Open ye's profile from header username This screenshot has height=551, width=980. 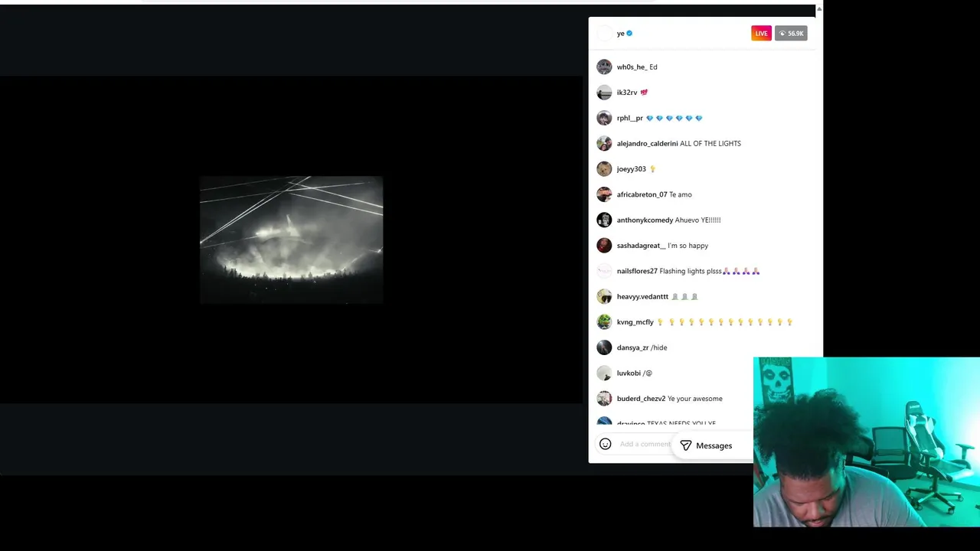pyautogui.click(x=620, y=34)
